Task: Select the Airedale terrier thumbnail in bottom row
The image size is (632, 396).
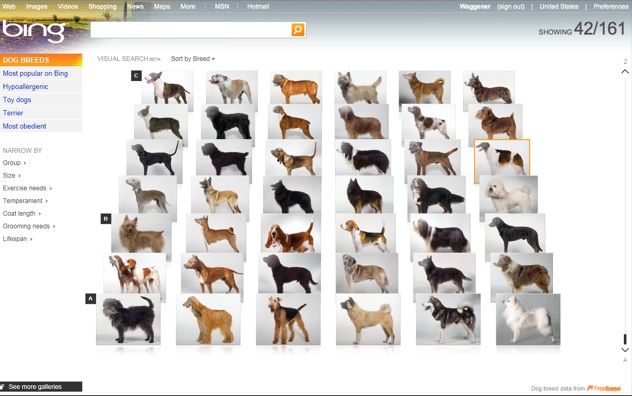Action: coord(288,319)
